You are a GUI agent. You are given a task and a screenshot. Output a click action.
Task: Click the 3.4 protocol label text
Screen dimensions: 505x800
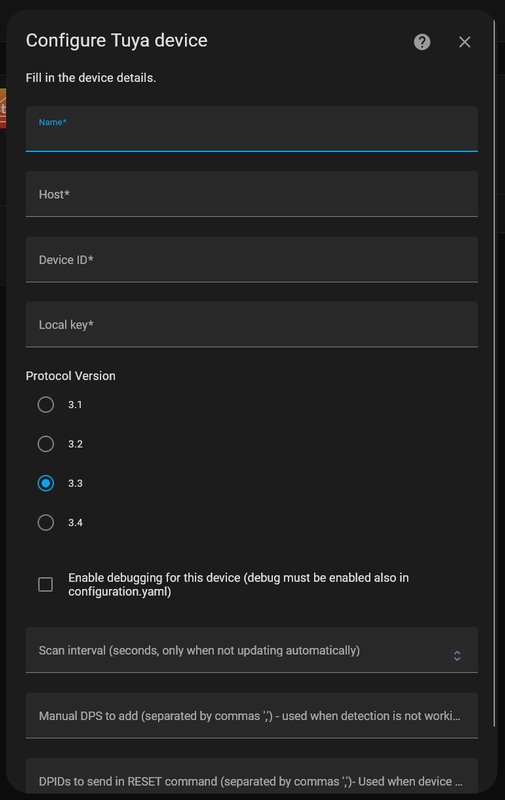pos(75,522)
